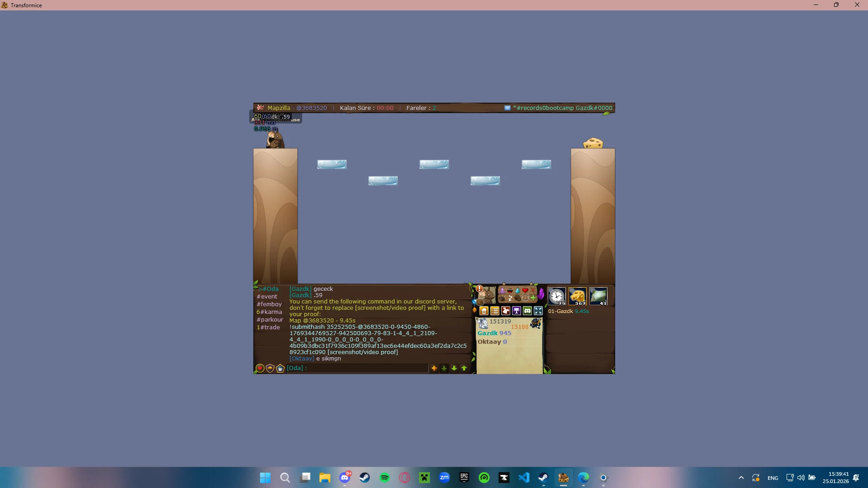Focus the [Oda] chat input field
This screenshot has height=488, width=868.
tap(357, 368)
